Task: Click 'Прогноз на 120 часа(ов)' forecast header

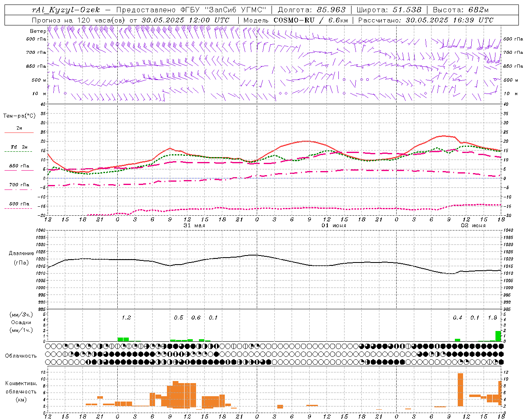Action: [x=79, y=20]
